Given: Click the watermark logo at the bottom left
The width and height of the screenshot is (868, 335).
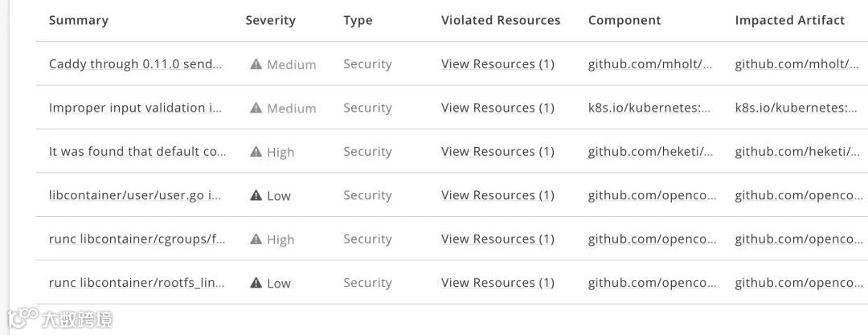Looking at the screenshot, I should click(x=59, y=319).
